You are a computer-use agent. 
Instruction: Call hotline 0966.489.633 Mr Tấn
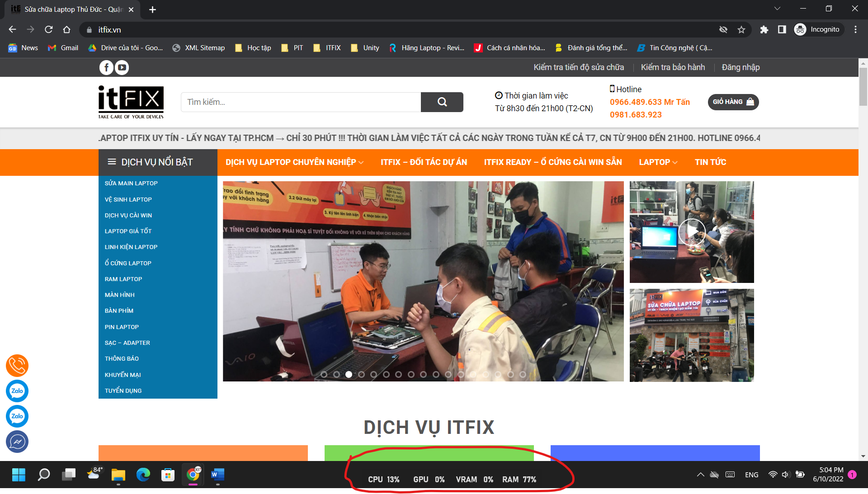[650, 102]
